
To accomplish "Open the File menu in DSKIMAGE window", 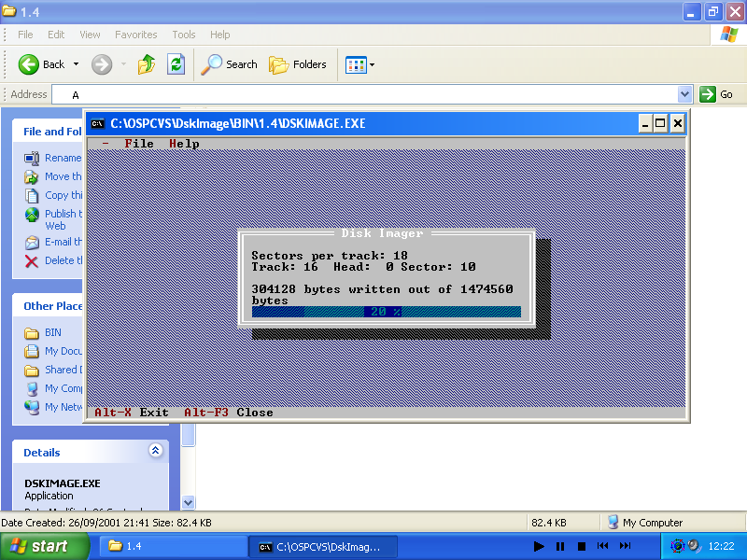I will click(x=139, y=144).
